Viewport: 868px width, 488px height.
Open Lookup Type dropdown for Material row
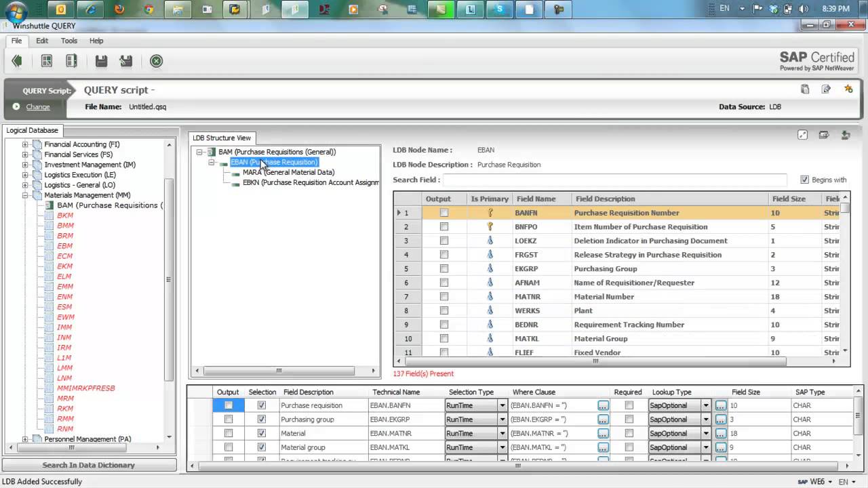pos(706,433)
